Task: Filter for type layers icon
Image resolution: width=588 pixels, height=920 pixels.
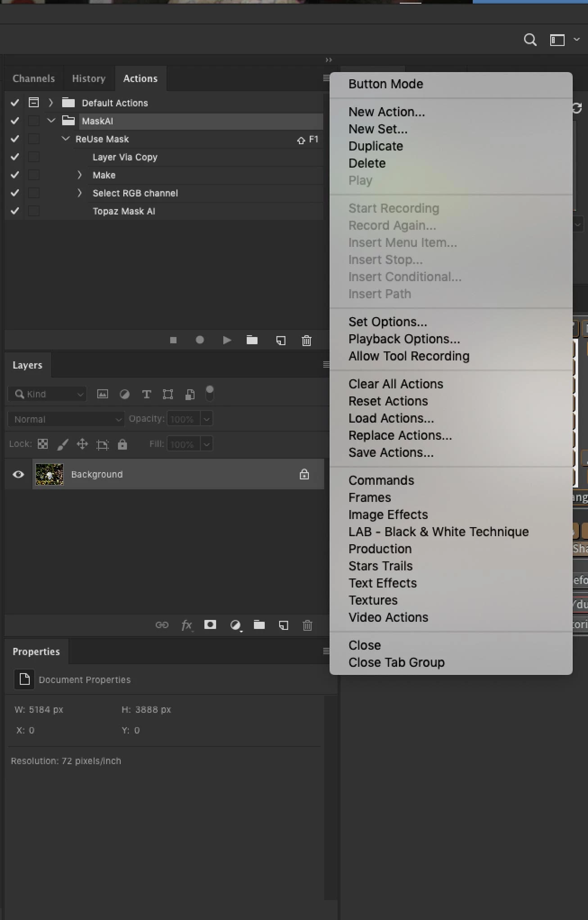Action: point(146,395)
